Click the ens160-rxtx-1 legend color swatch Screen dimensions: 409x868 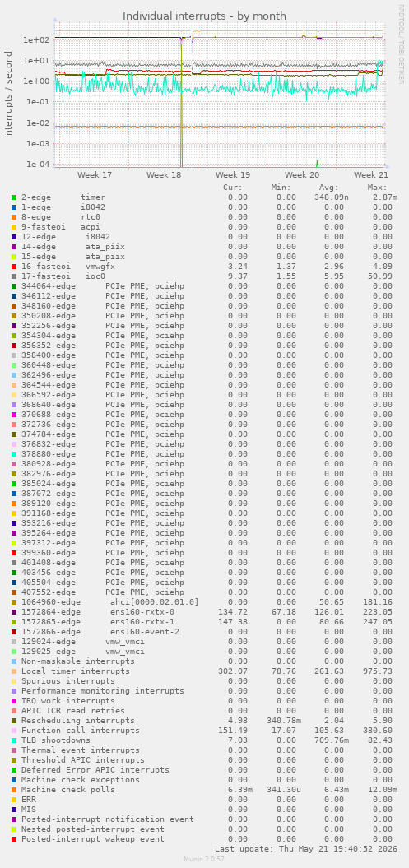13,622
